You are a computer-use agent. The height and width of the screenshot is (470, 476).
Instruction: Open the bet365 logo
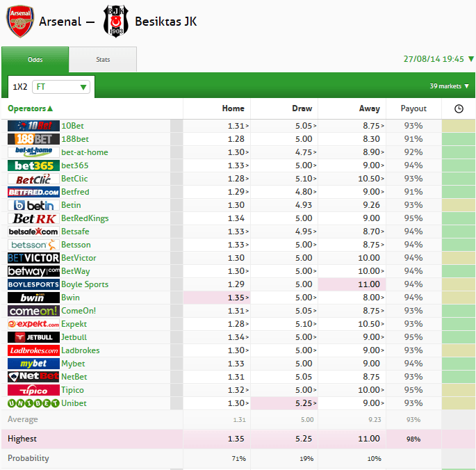pos(33,165)
